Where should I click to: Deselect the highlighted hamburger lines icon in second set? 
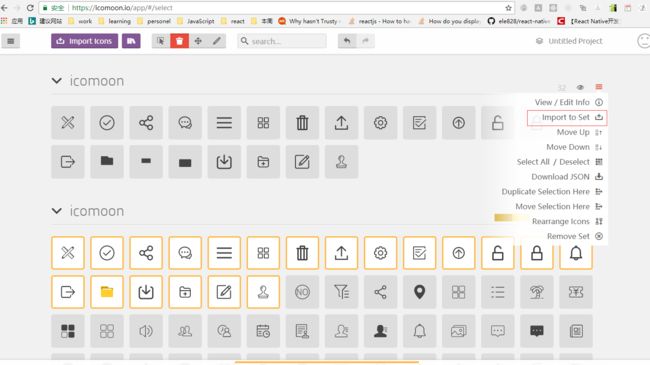tap(224, 253)
